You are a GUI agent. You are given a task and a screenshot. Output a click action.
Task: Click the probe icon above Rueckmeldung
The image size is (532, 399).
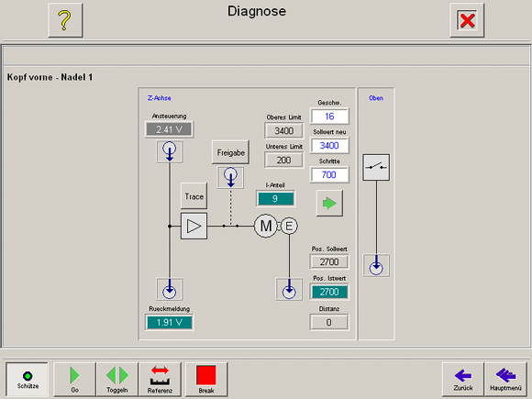170,290
